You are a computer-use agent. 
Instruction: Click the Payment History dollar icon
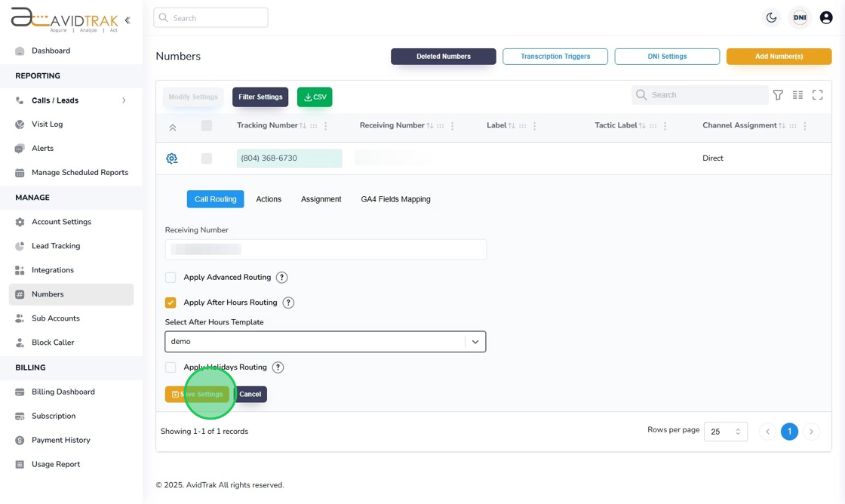tap(20, 441)
